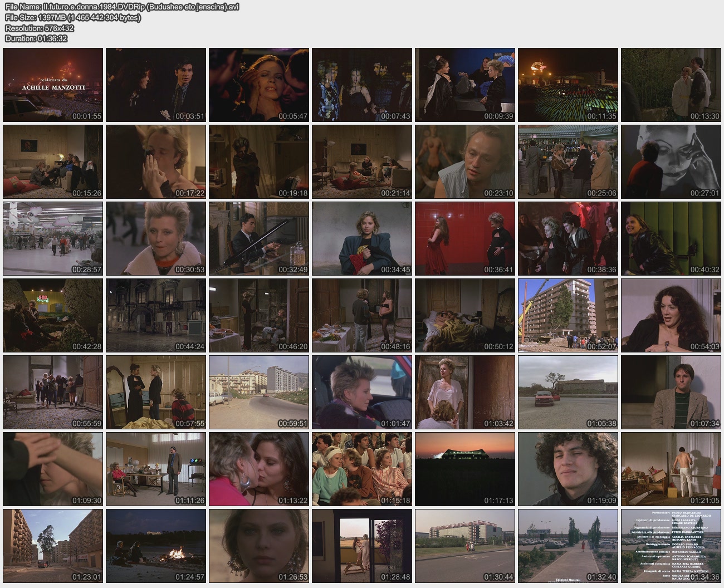724x588 pixels.
Task: Select the supermarket scene at 00:28:57
Action: [x=53, y=238]
